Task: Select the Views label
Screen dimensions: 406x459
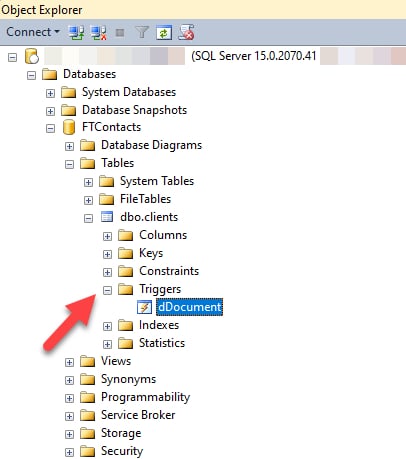Action: (116, 361)
